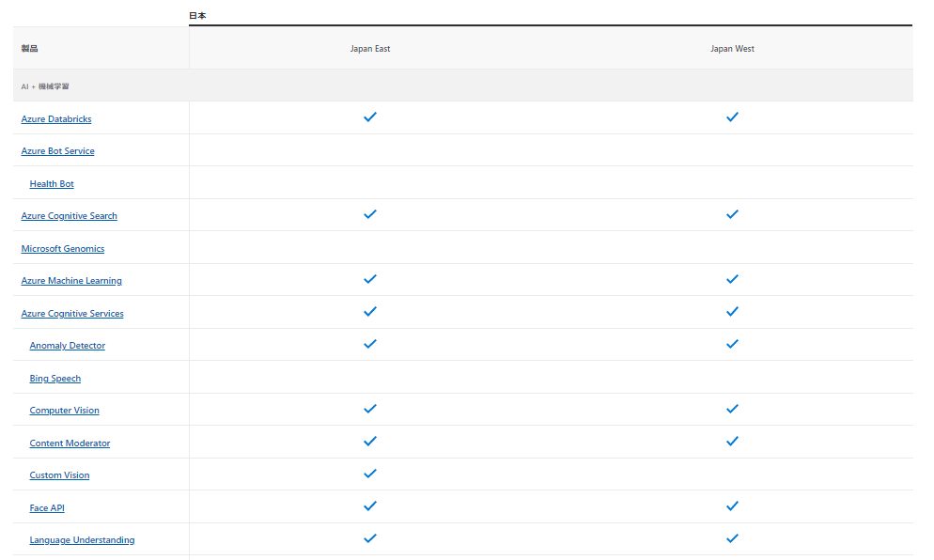The width and height of the screenshot is (934, 560).
Task: Click Language Understanding checkmark under Japan West
Action: pyautogui.click(x=732, y=538)
